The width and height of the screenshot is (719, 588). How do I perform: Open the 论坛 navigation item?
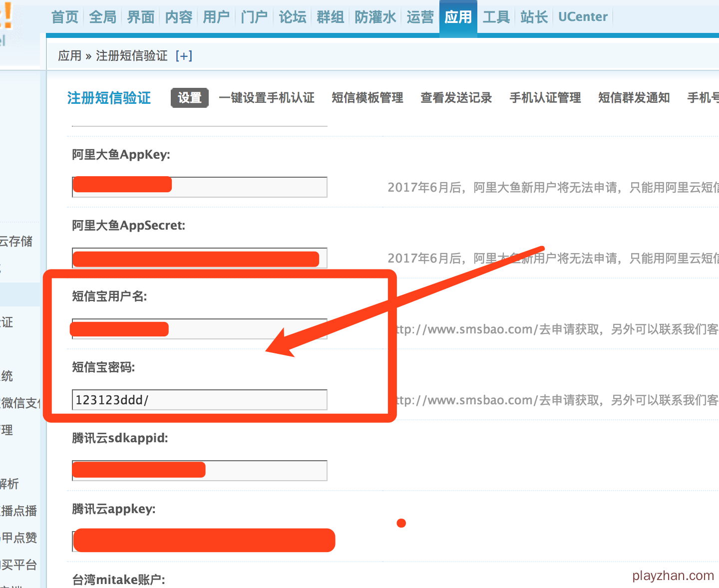[292, 17]
